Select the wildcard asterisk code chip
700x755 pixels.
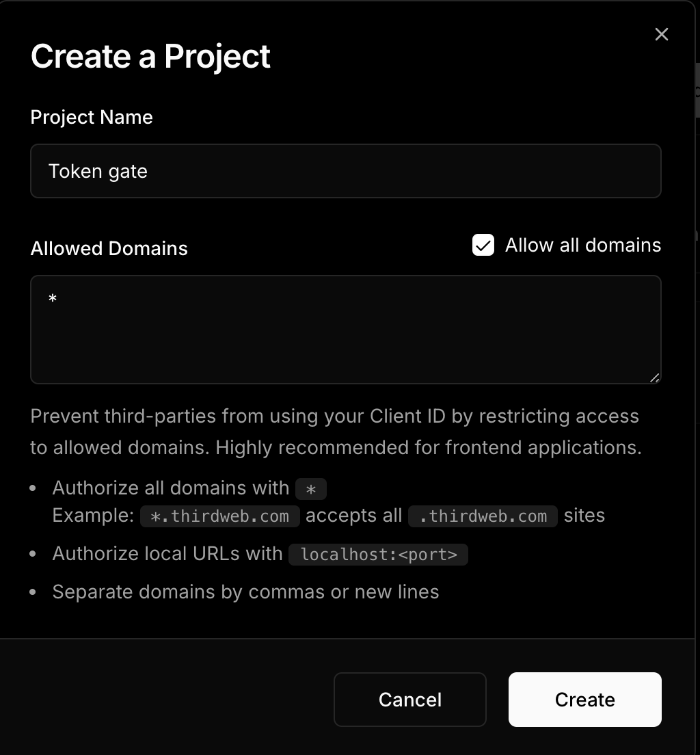click(311, 488)
